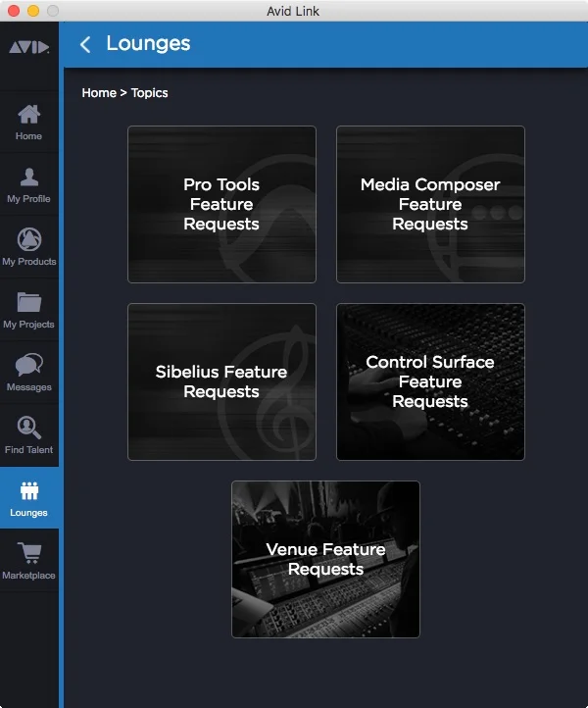Open My Projects folder icon

tap(28, 302)
